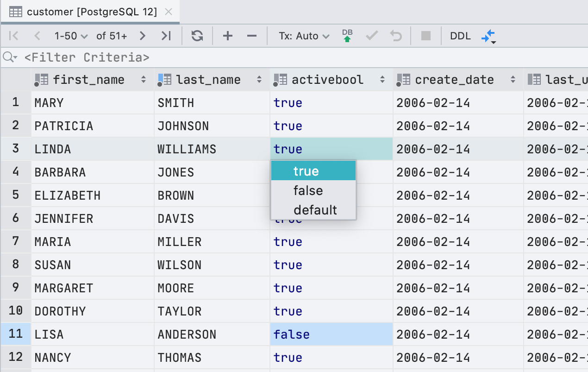Go to the next page of rows
588x372 pixels.
[143, 36]
